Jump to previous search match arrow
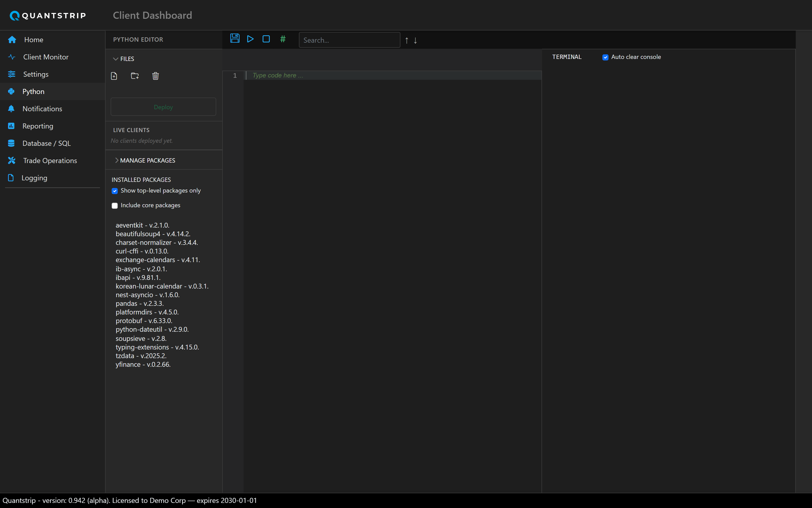Screen dimensions: 812x508 407,40
